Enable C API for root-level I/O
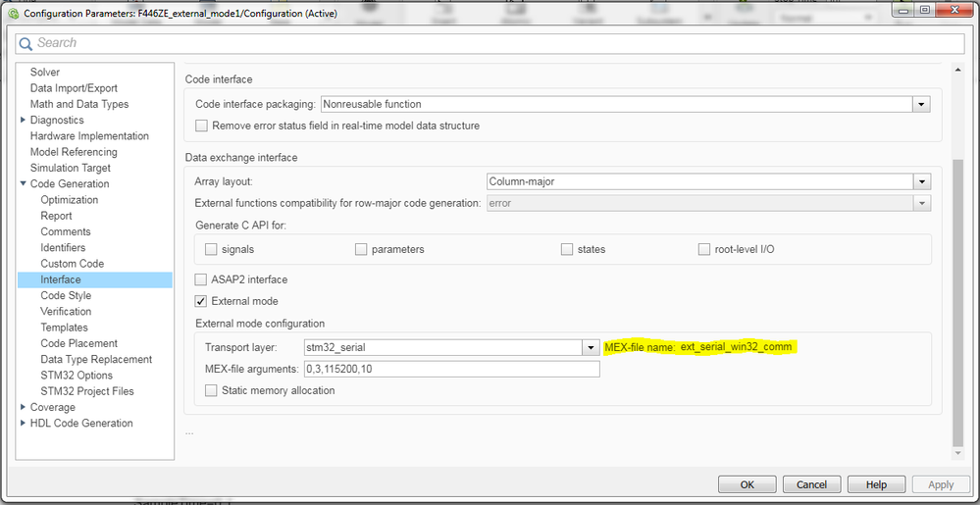 704,249
